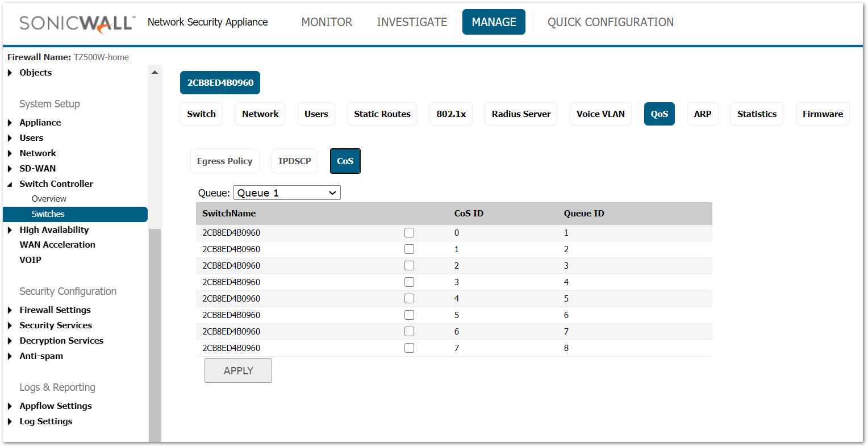868x447 pixels.
Task: Switch to the IPDSCP sub-tab
Action: click(x=295, y=161)
